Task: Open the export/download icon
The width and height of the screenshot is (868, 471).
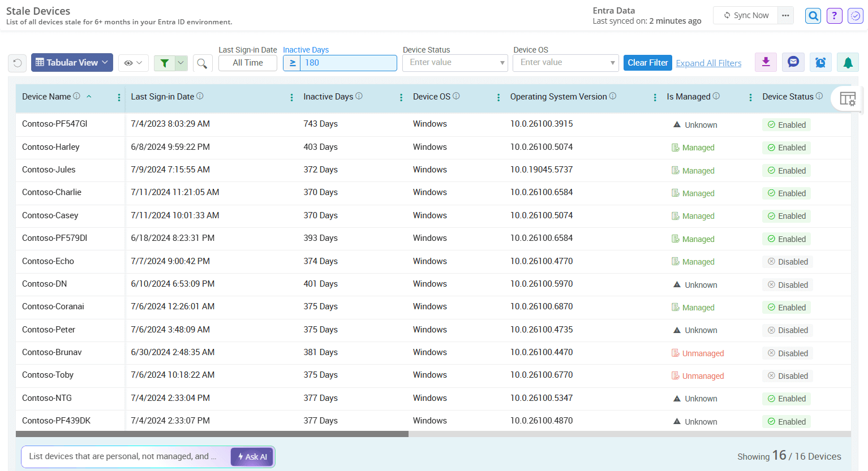Action: click(766, 62)
